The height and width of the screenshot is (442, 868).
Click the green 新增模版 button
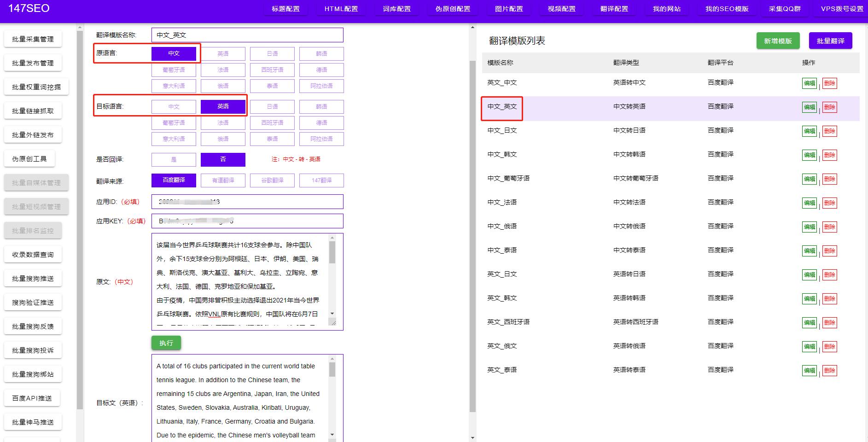click(778, 41)
